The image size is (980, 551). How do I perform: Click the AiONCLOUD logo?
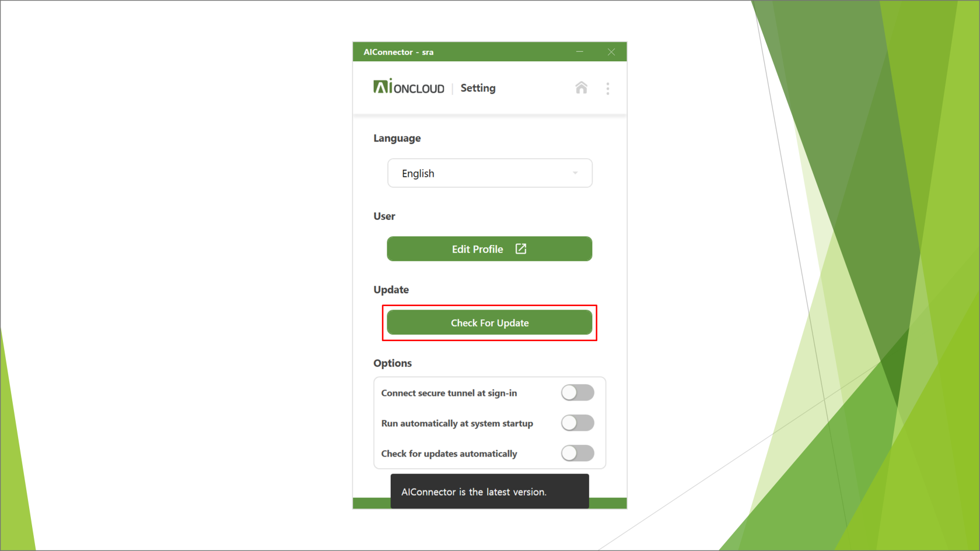pos(409,87)
